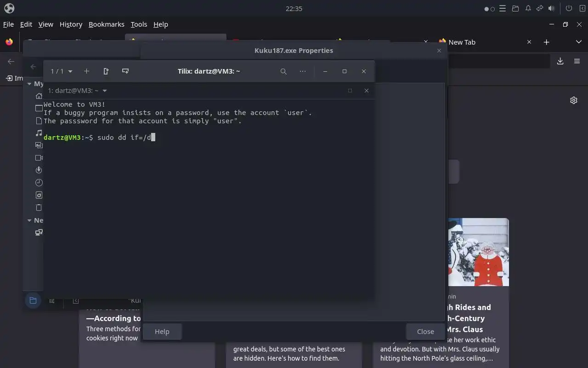Maximize the Tilix terminal pane

(x=350, y=91)
